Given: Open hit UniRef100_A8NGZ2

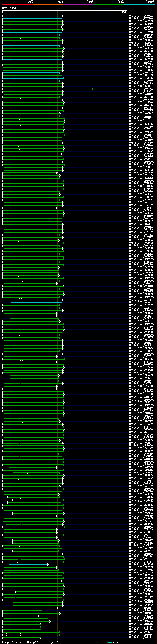Looking at the screenshot, I should click(141, 29).
